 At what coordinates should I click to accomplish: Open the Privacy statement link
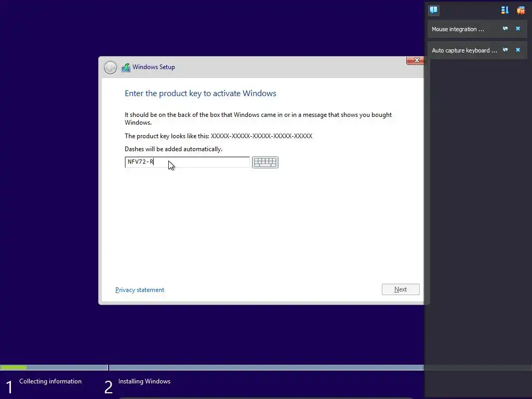[x=139, y=290]
